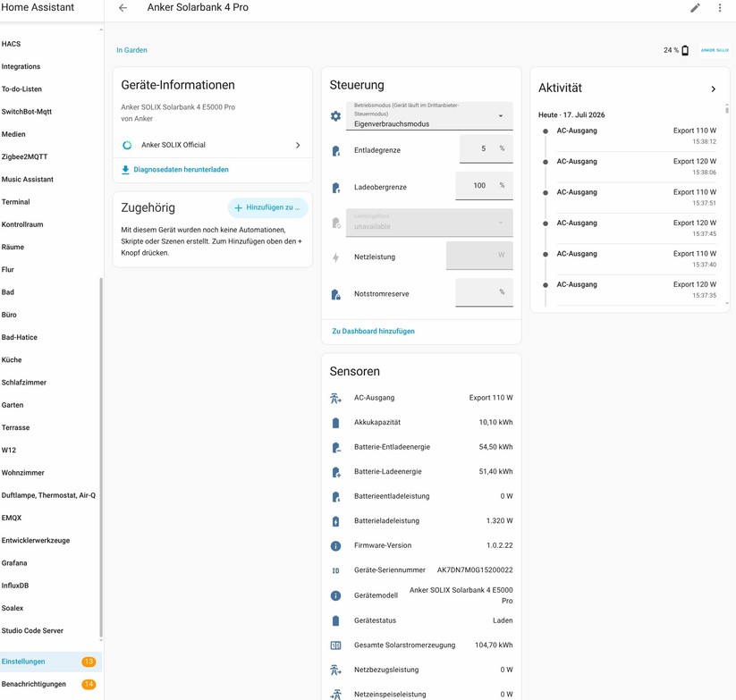Select Grafana in the sidebar
This screenshot has height=700, width=736.
50,563
